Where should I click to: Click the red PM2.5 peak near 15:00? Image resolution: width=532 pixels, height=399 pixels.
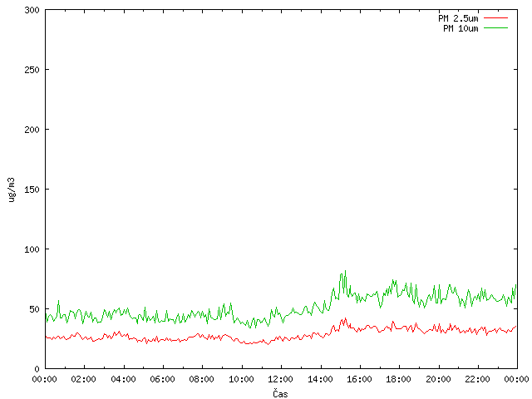click(346, 318)
